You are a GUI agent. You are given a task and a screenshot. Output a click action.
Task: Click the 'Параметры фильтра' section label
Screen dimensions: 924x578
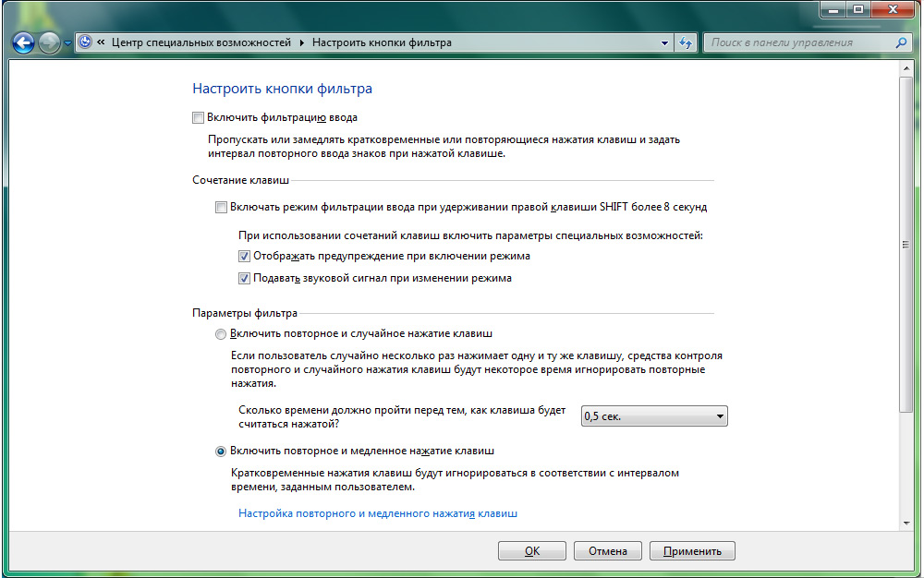pyautogui.click(x=245, y=313)
